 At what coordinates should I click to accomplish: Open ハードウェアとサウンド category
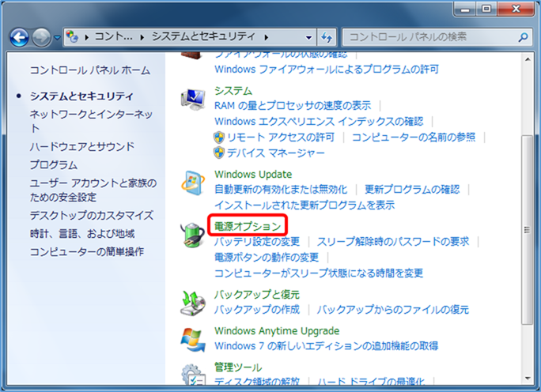click(82, 146)
